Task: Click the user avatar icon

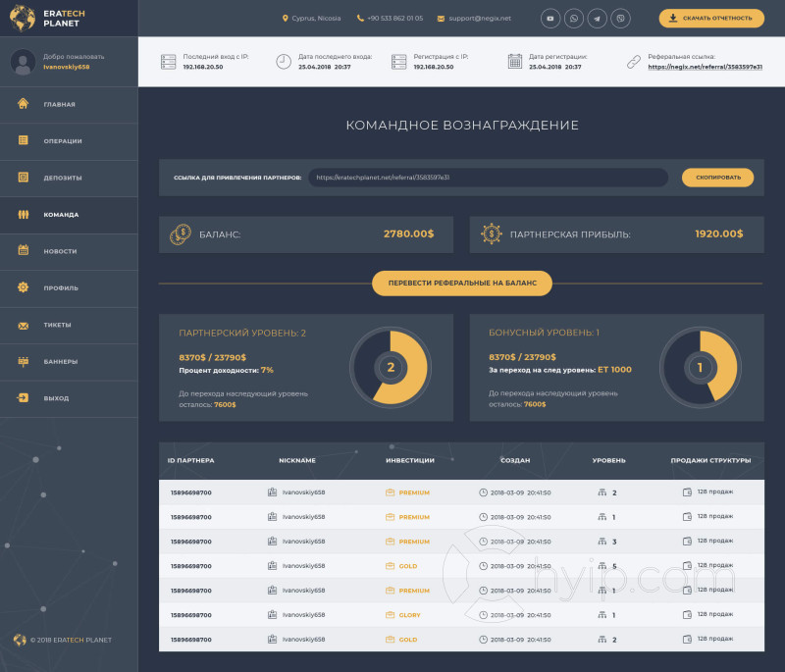Action: tap(23, 62)
